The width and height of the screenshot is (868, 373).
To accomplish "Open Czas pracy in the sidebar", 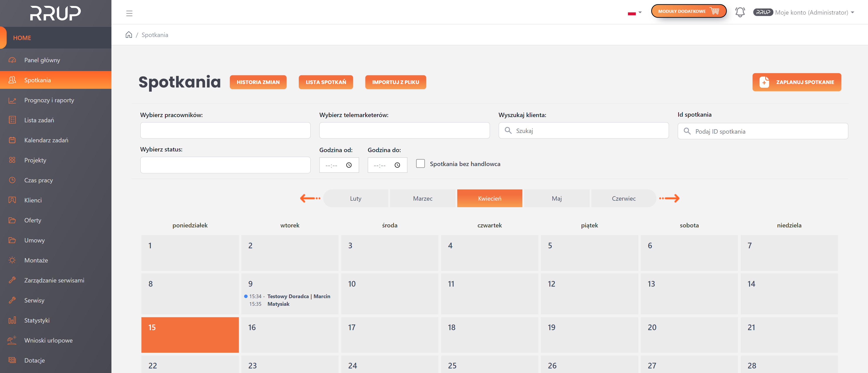I will 38,180.
